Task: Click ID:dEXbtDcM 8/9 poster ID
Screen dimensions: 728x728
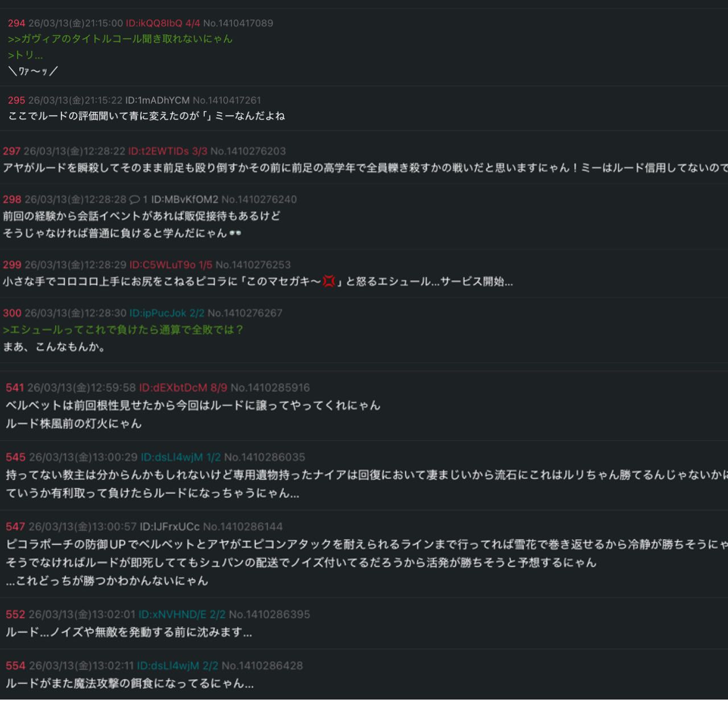Action: click(x=183, y=388)
